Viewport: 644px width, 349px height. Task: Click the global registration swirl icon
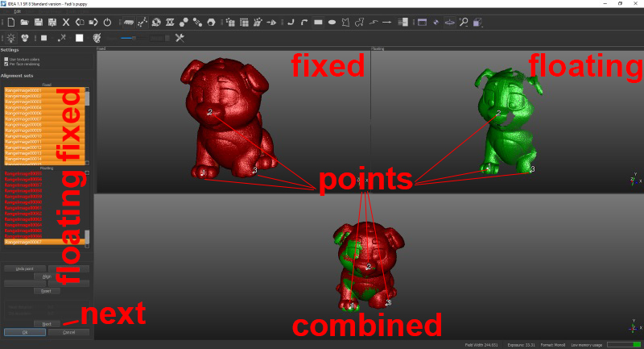pyautogui.click(x=156, y=23)
